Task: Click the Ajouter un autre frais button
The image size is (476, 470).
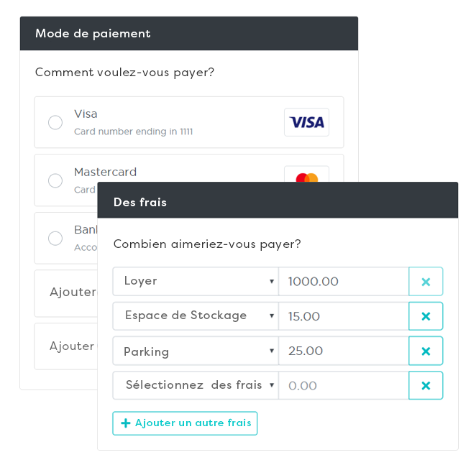Action: tap(185, 423)
